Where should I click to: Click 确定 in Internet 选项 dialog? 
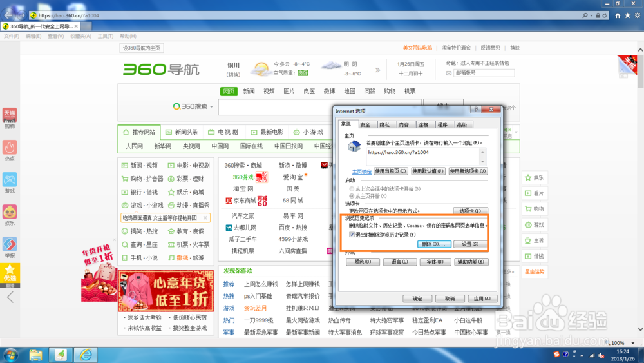click(x=417, y=299)
